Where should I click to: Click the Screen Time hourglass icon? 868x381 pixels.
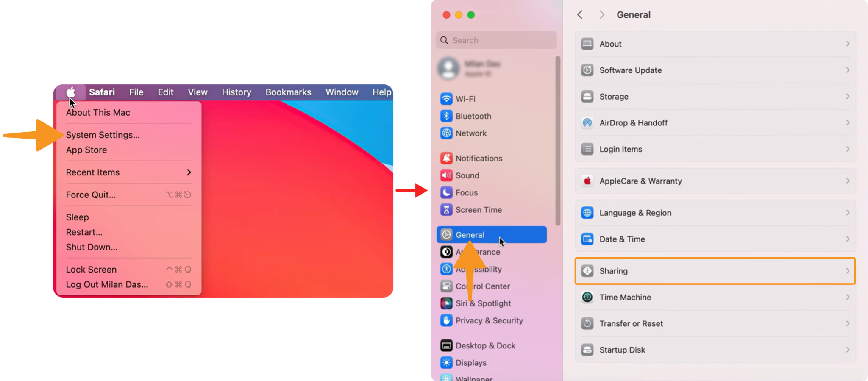(x=446, y=210)
